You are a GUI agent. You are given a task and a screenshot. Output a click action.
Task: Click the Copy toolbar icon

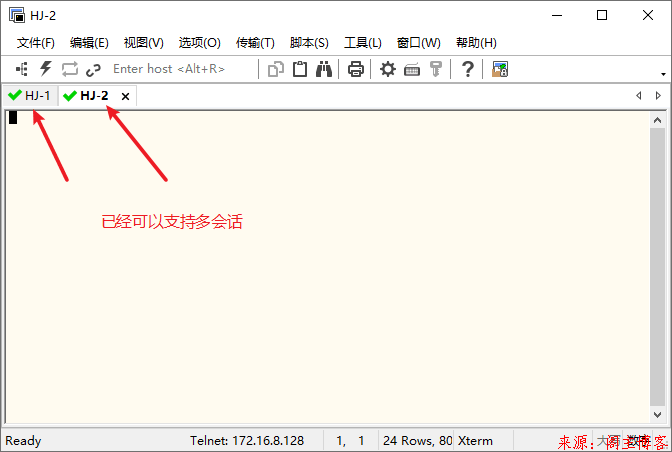click(x=276, y=69)
